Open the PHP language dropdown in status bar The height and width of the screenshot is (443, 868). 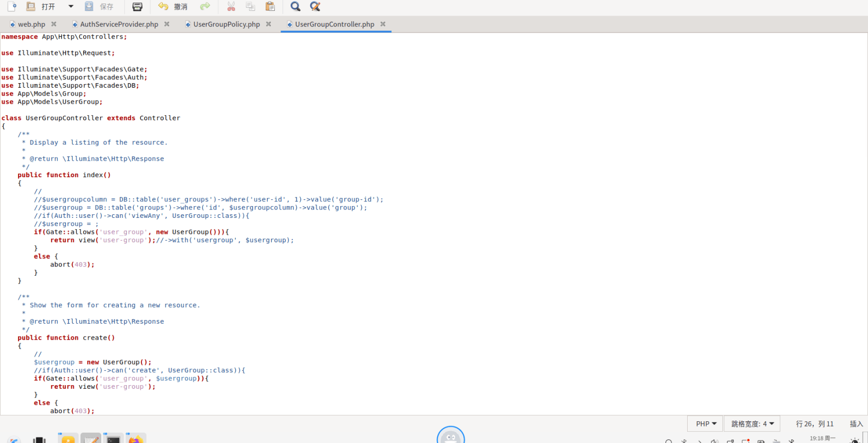[x=706, y=424]
